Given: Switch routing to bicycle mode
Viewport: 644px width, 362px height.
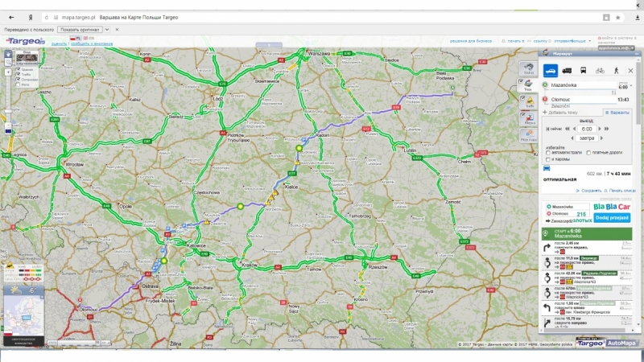Looking at the screenshot, I should click(x=600, y=70).
